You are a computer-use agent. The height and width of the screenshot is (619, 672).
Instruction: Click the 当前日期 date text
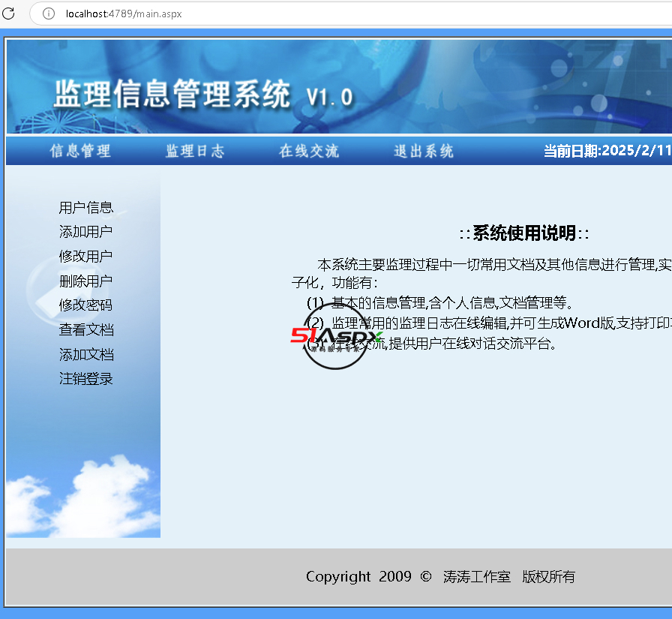coord(607,151)
